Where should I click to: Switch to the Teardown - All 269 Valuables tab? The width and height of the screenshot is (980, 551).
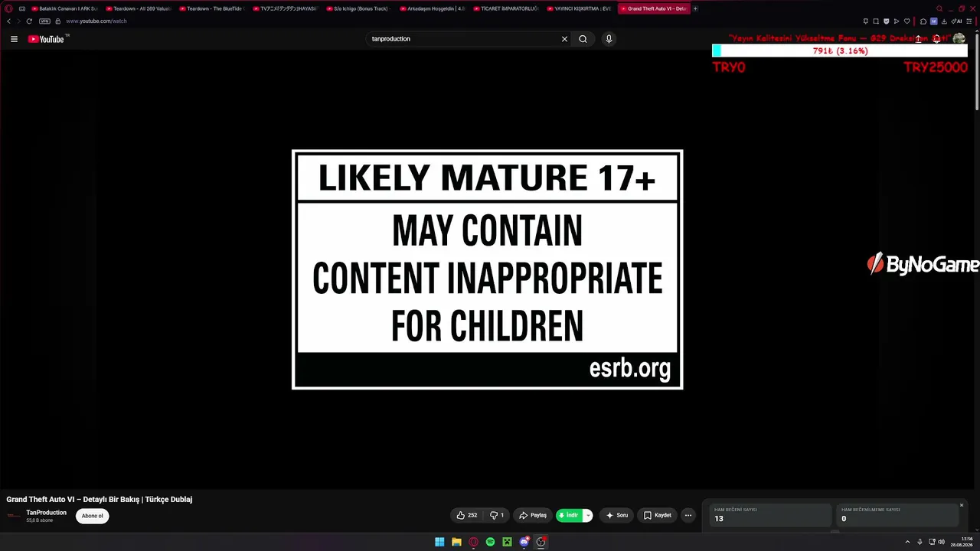138,8
